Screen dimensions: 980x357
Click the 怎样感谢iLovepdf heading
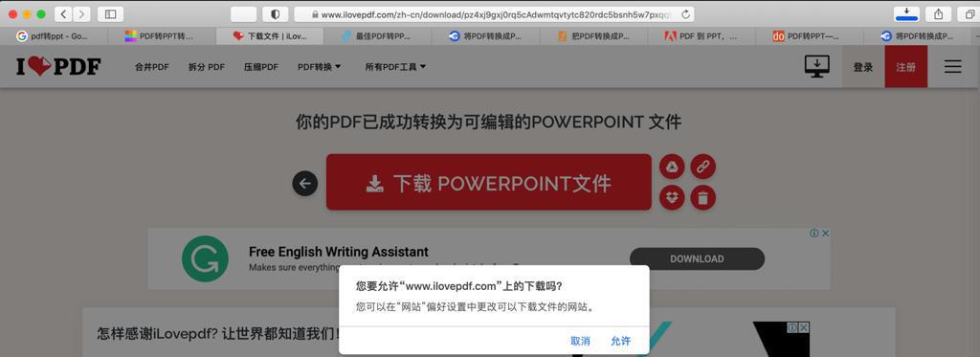[219, 333]
